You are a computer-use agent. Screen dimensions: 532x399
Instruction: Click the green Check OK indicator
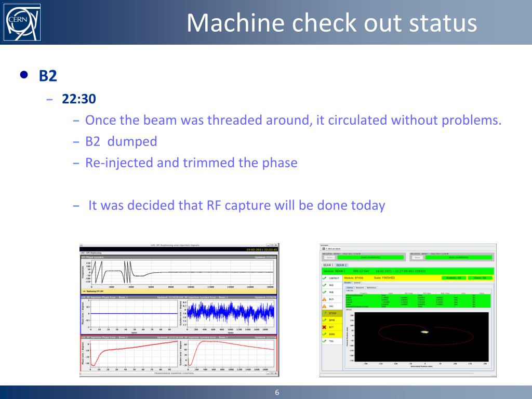pyautogui.click(x=480, y=278)
